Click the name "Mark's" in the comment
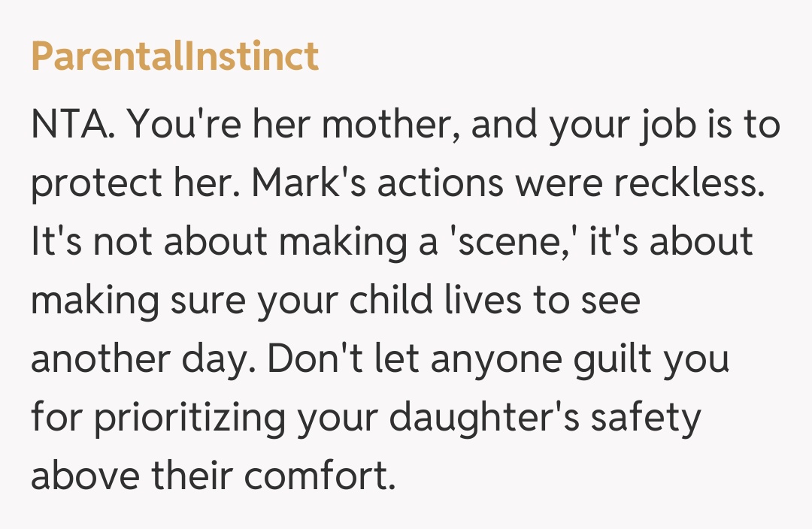This screenshot has width=812, height=529. pos(311,184)
